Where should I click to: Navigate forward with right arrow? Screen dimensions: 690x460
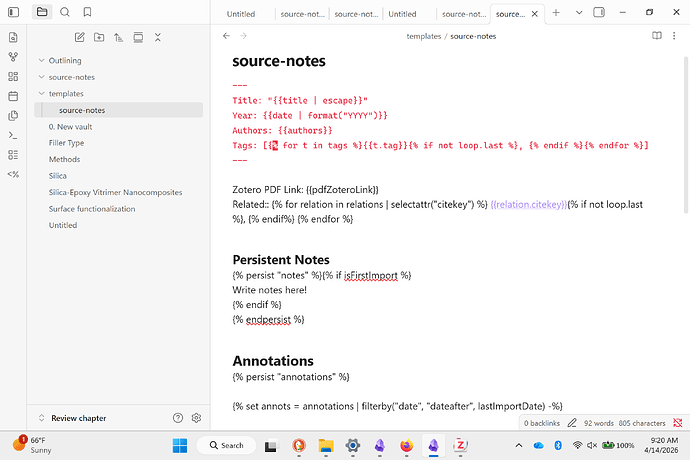tap(243, 36)
